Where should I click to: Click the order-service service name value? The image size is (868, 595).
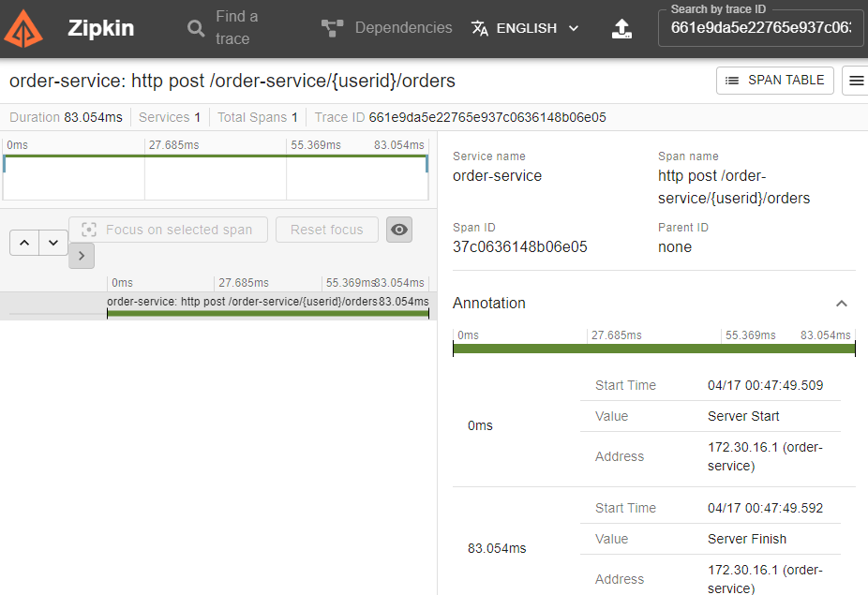[x=497, y=176]
